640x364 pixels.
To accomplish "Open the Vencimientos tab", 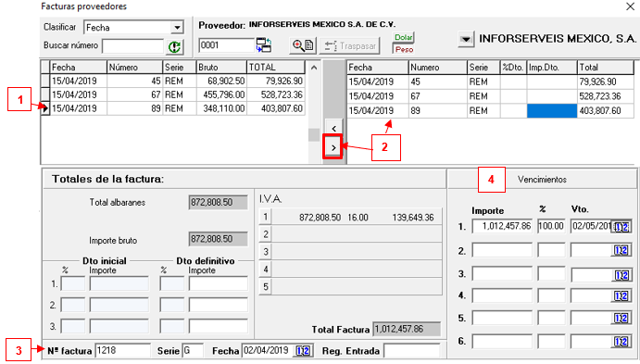I will 542,179.
